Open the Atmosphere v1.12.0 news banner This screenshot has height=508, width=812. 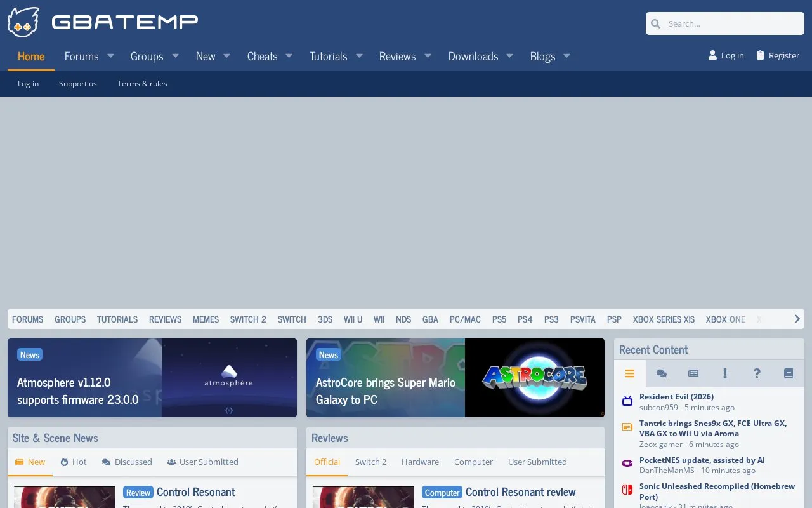pos(152,378)
